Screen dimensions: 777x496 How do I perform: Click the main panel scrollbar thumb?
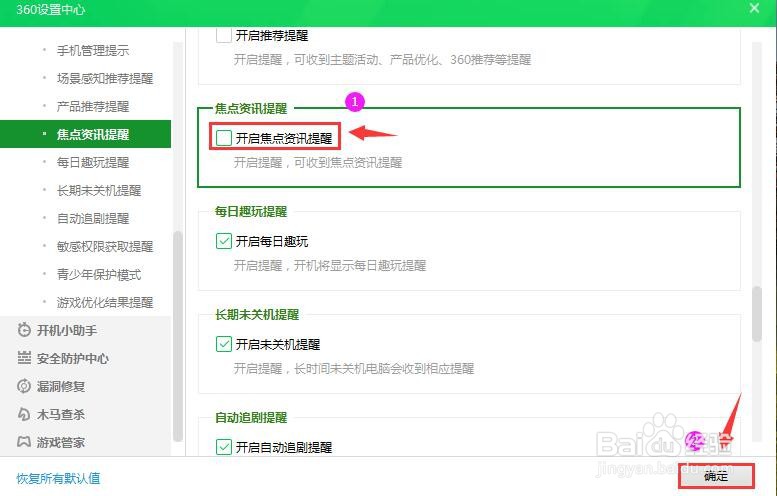(x=756, y=314)
